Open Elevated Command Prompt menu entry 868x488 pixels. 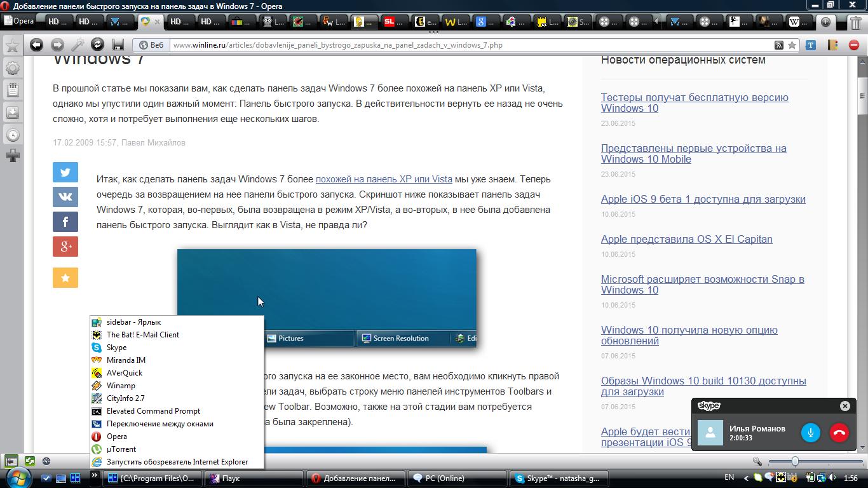point(177,411)
